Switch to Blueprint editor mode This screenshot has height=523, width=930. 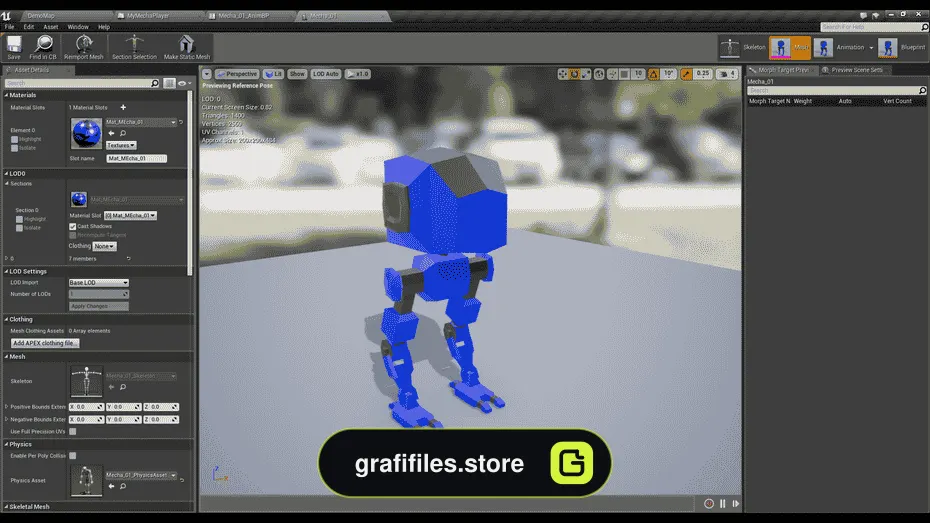[902, 47]
